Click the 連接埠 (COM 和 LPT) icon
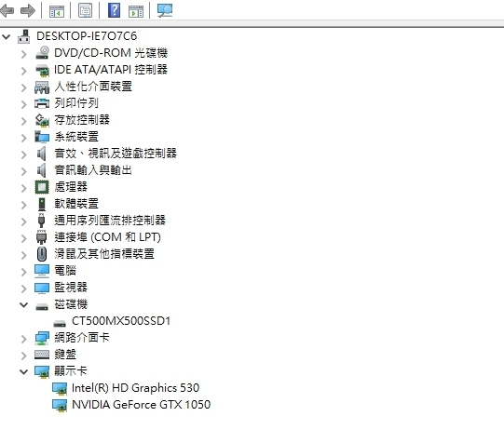Screen dimensions: 504x443 pos(42,237)
